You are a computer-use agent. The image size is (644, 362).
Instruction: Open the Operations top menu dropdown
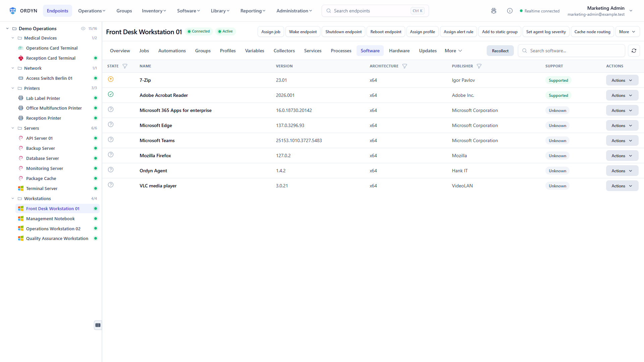point(92,11)
